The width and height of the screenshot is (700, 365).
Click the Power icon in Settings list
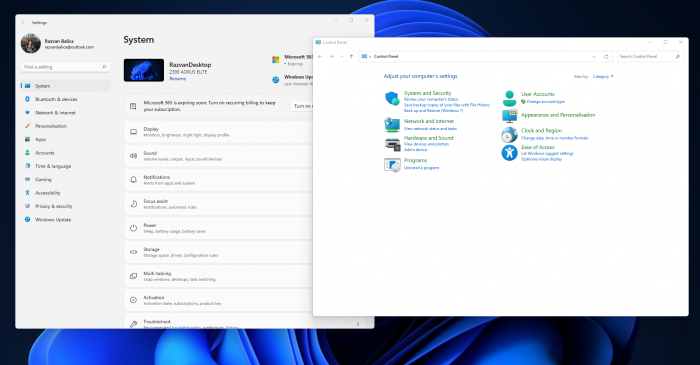point(133,228)
